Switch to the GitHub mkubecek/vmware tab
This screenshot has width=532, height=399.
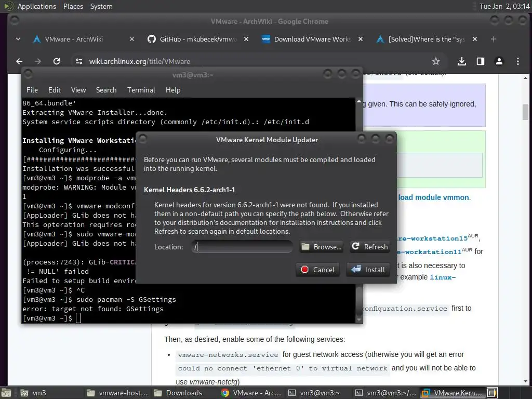(198, 39)
